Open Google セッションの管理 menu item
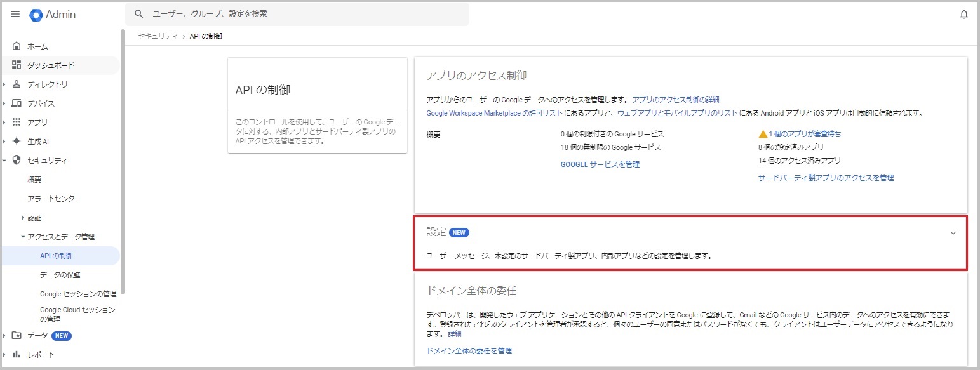This screenshot has height=370, width=980. (x=77, y=294)
